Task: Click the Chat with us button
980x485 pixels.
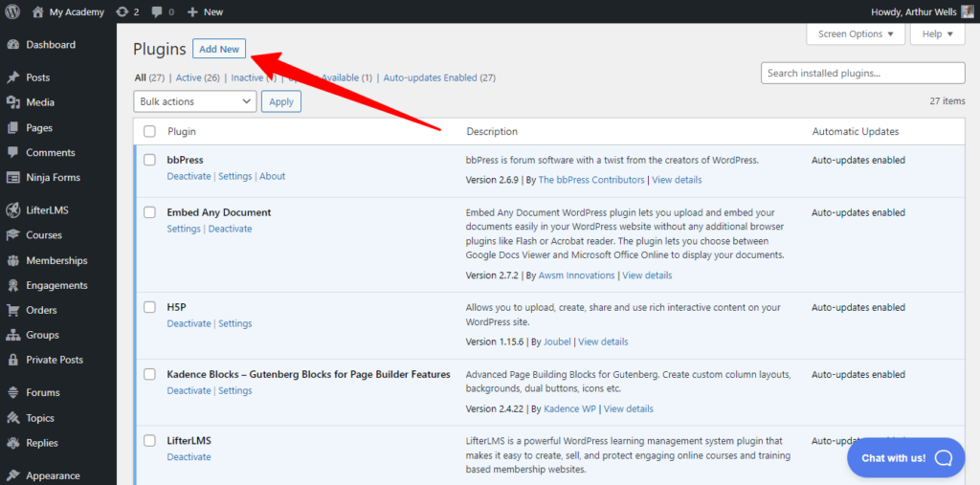Action: 907,458
